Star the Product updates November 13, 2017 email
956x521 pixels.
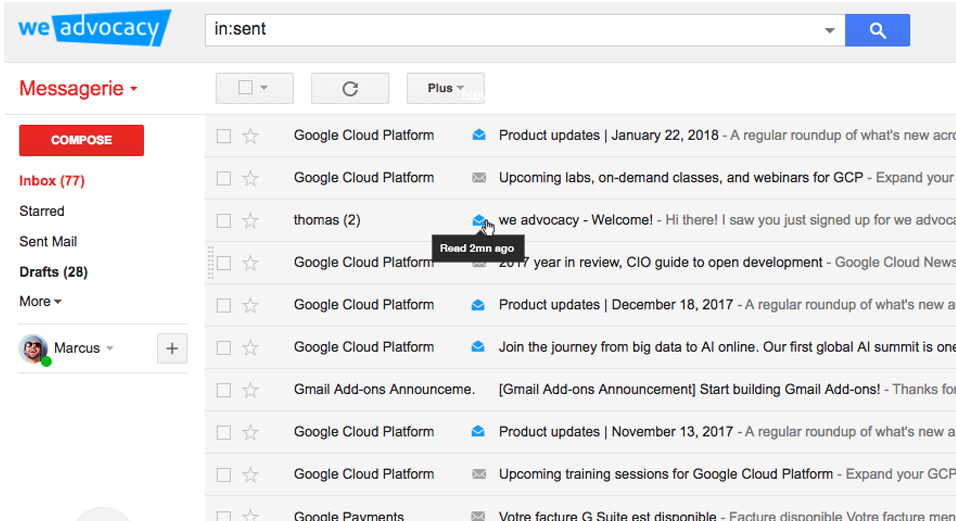point(250,433)
